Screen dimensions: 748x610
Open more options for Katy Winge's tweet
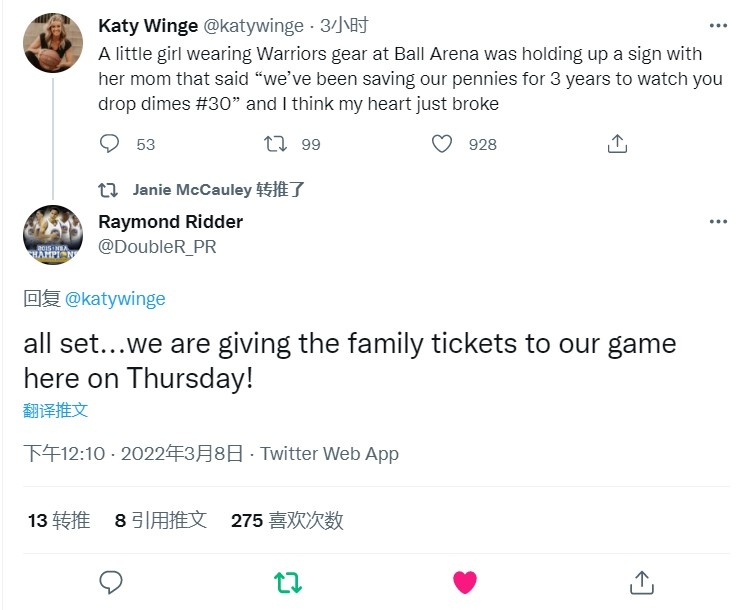point(718,25)
